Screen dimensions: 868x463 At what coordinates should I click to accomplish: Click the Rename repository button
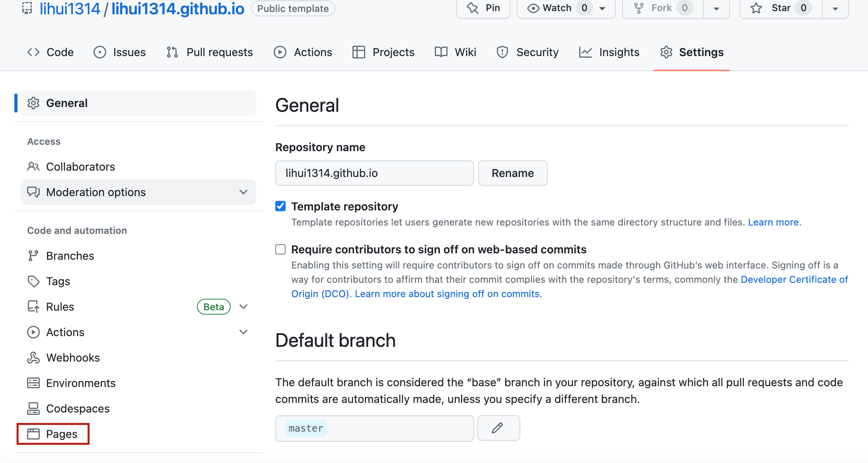click(x=513, y=173)
